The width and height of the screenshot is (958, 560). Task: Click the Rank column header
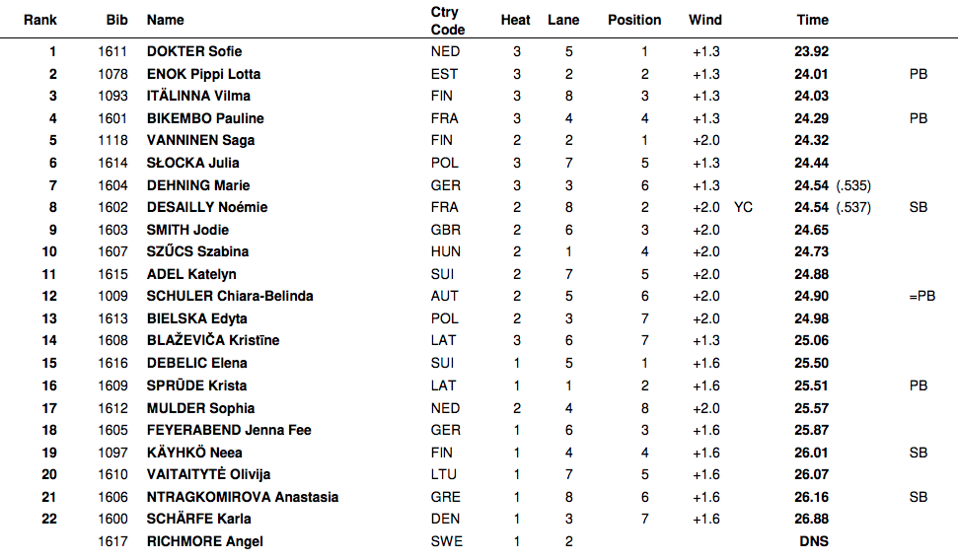[40, 20]
